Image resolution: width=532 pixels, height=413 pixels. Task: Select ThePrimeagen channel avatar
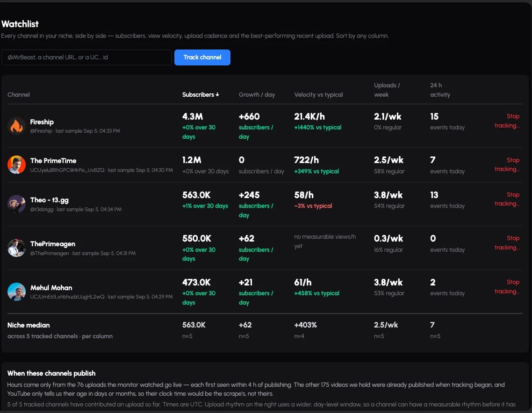(16, 248)
